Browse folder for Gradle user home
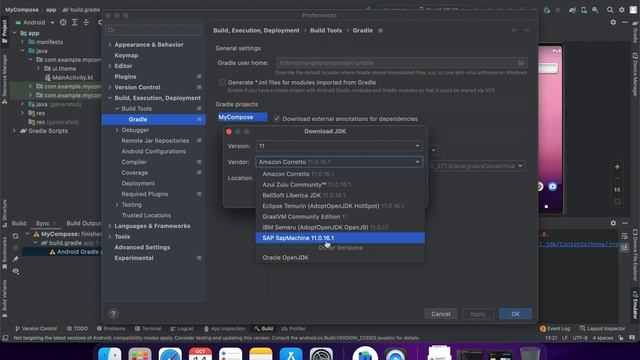The image size is (640, 360). [x=521, y=63]
